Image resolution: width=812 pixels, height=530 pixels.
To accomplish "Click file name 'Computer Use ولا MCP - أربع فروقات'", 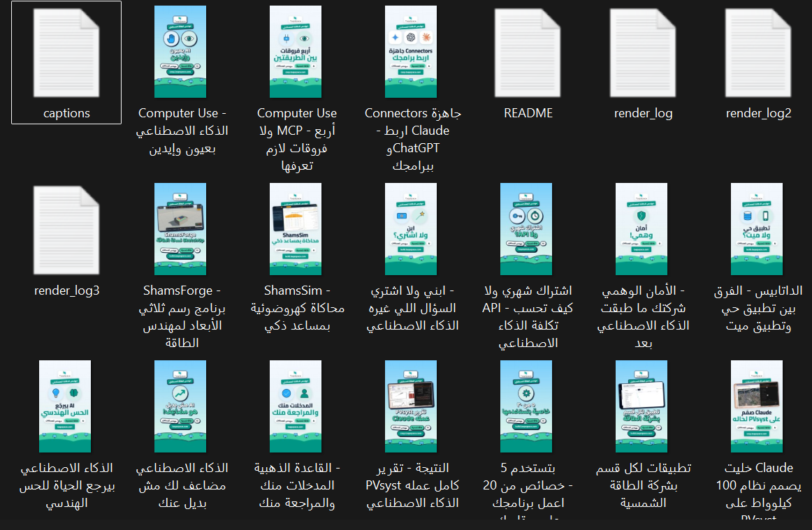I will point(297,140).
